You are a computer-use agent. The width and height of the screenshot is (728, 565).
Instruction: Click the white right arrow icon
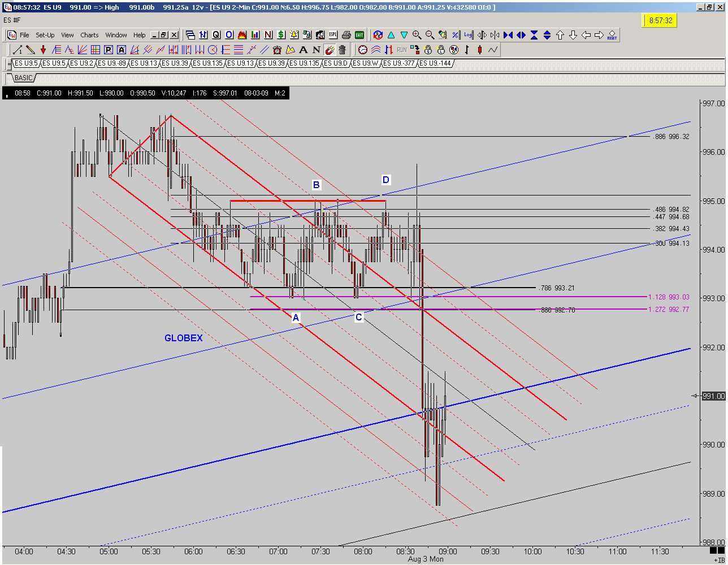tap(599, 34)
